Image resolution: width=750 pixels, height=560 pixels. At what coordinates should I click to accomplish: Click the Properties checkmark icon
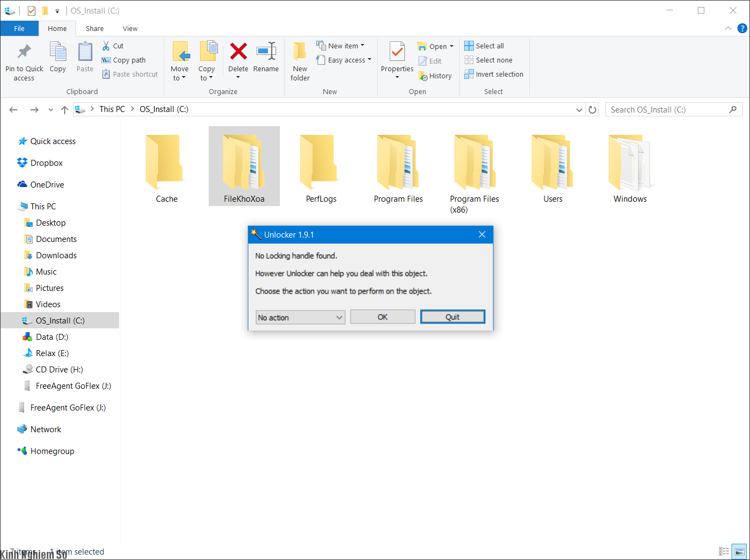click(397, 52)
